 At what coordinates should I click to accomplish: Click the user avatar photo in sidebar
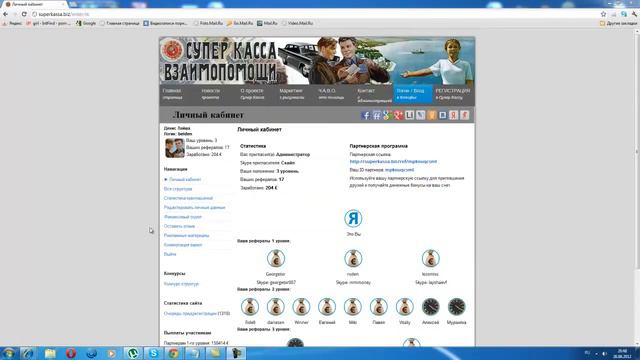[175, 148]
